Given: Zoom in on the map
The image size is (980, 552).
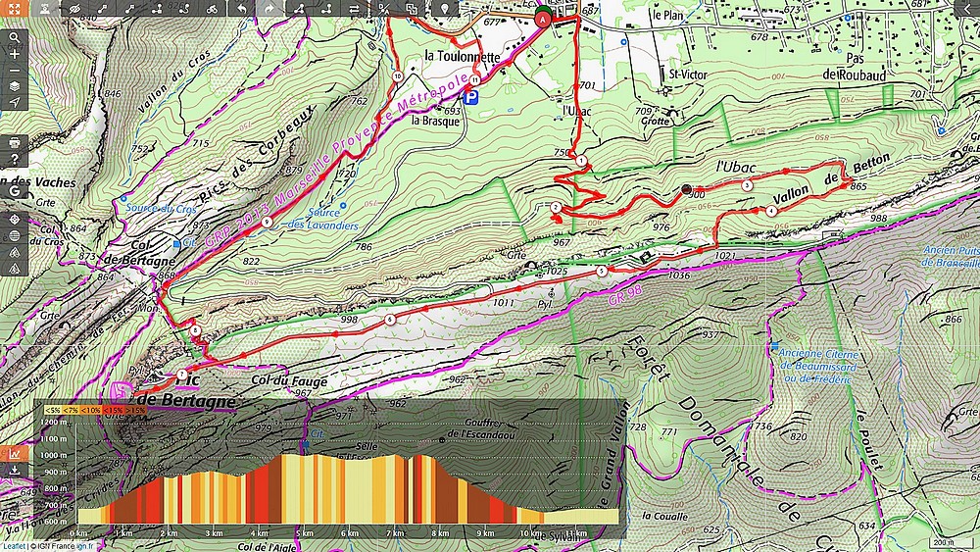Looking at the screenshot, I should [14, 54].
